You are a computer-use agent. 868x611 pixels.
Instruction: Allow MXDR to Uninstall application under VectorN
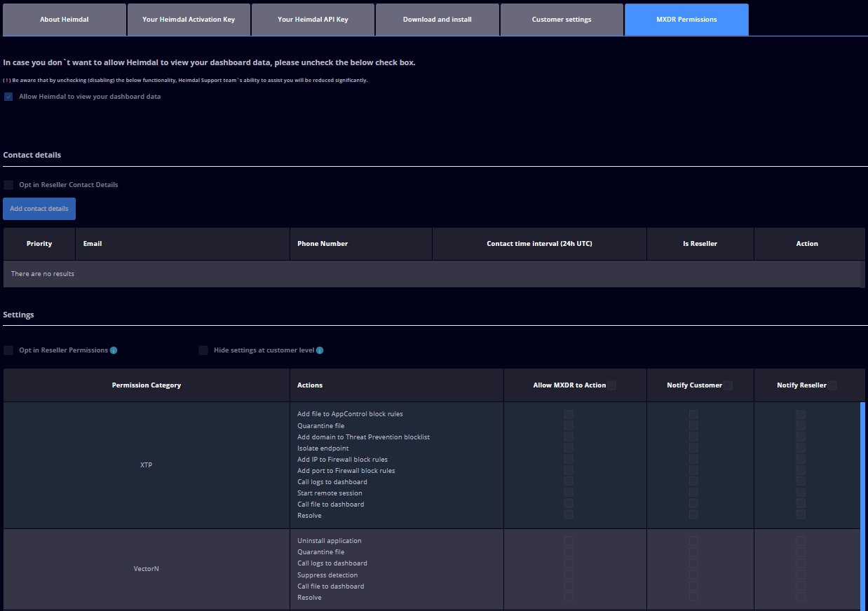click(568, 540)
